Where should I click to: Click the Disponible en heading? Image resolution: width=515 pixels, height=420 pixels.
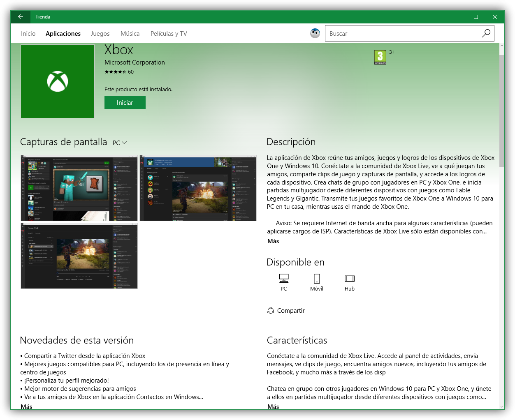tap(295, 262)
